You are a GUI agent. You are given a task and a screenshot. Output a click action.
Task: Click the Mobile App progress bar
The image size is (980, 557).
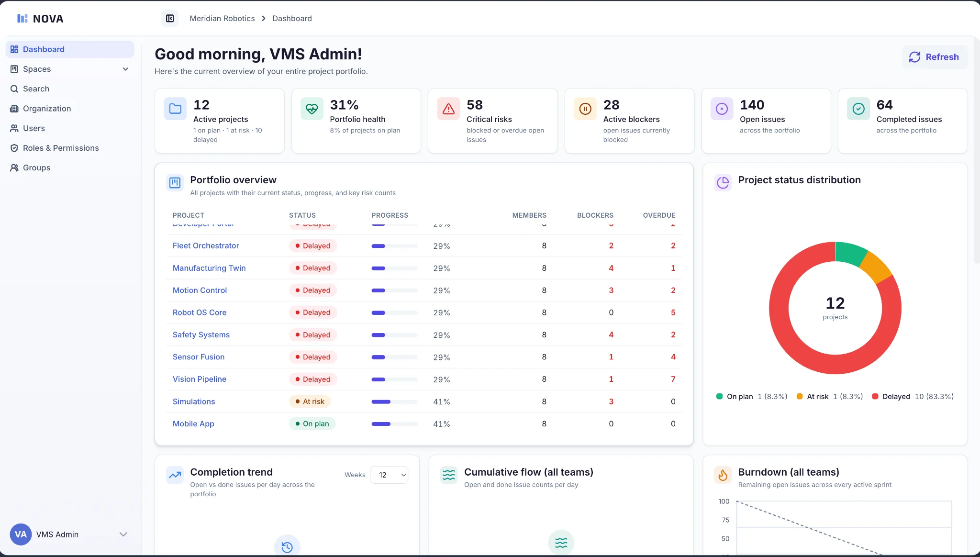pyautogui.click(x=395, y=424)
